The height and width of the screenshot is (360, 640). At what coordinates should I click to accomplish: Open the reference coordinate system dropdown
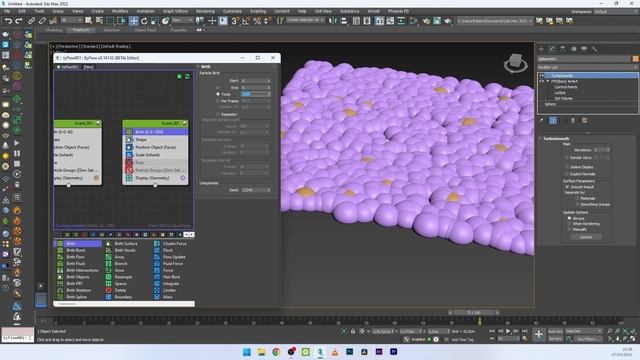click(x=182, y=20)
